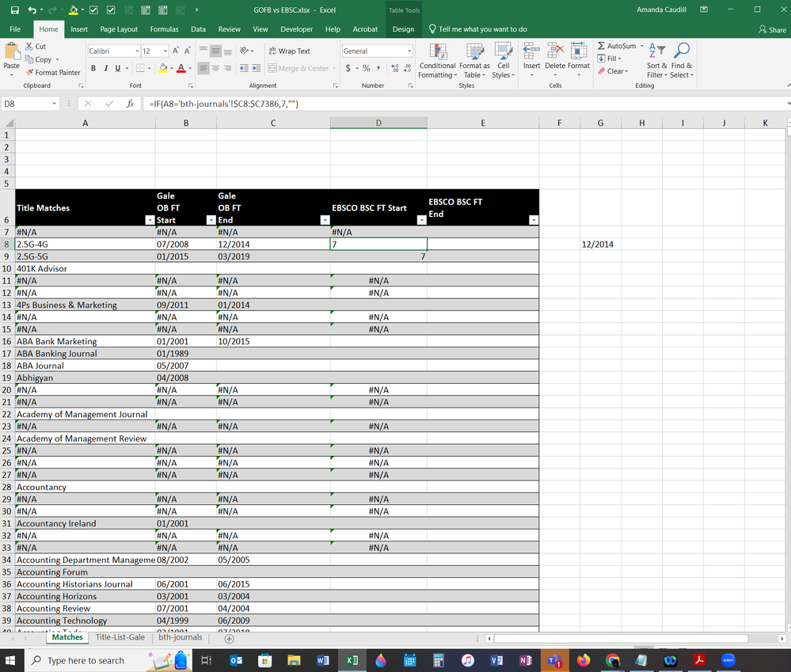Open the Font size dropdown

pyautogui.click(x=165, y=51)
